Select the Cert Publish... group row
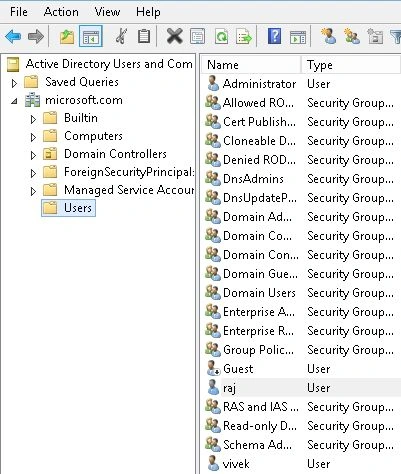This screenshot has width=401, height=474. point(302,121)
